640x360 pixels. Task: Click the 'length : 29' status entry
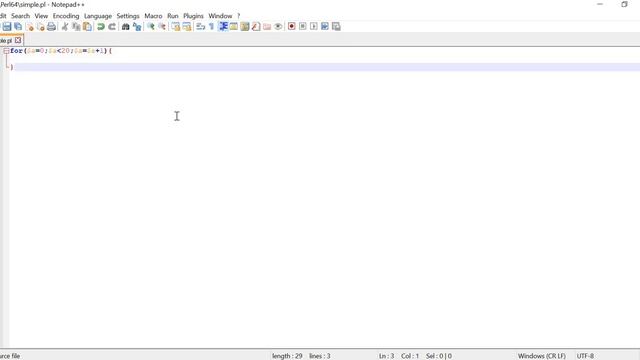point(287,356)
